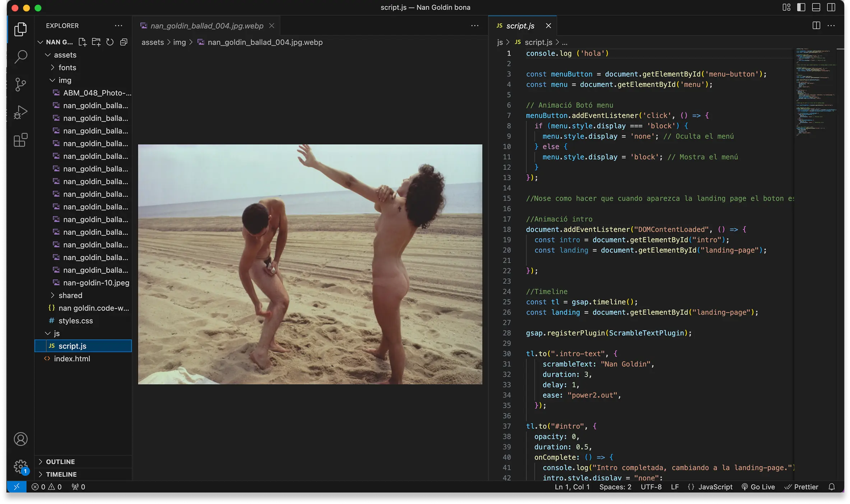Switch to nan_goldin_ballad_004.jpg.webp tab
Image resolution: width=850 pixels, height=504 pixels.
point(207,25)
